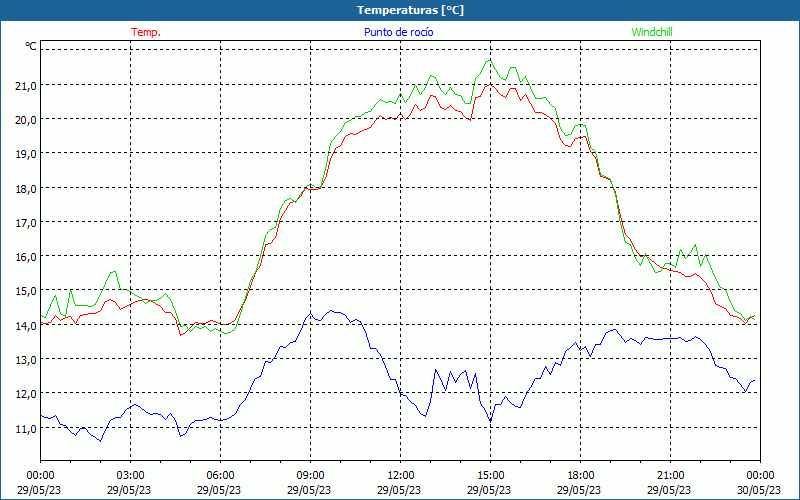Click the 17,0 y-axis value
The height and width of the screenshot is (500, 800).
(26, 223)
